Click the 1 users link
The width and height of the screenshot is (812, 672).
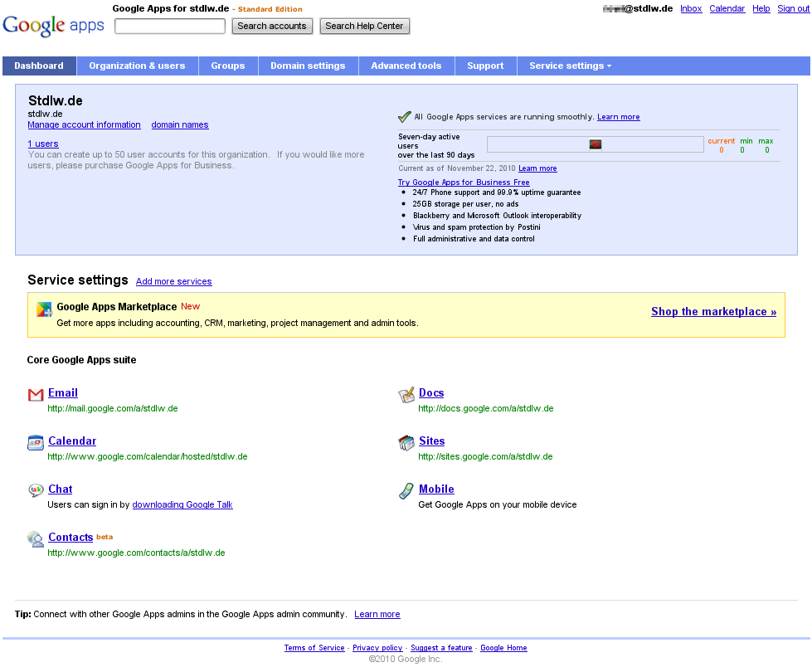(43, 144)
